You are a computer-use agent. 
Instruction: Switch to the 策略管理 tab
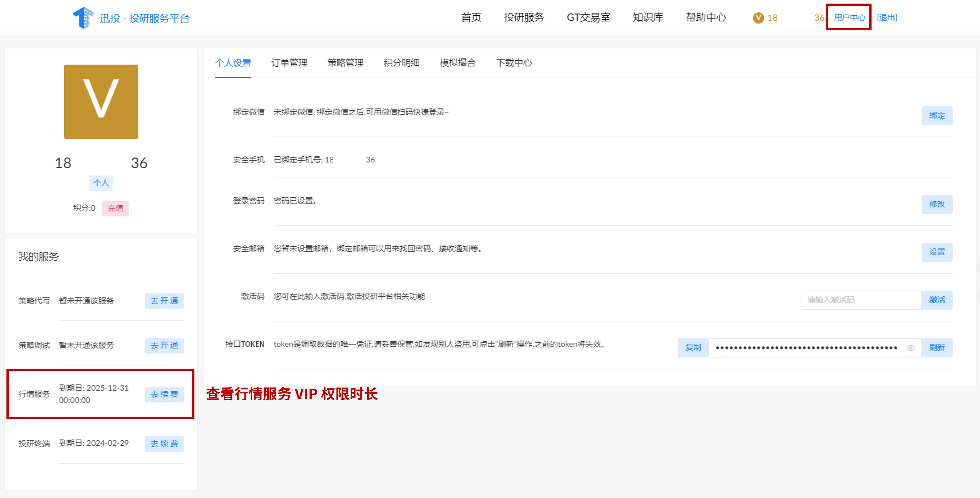pyautogui.click(x=345, y=63)
